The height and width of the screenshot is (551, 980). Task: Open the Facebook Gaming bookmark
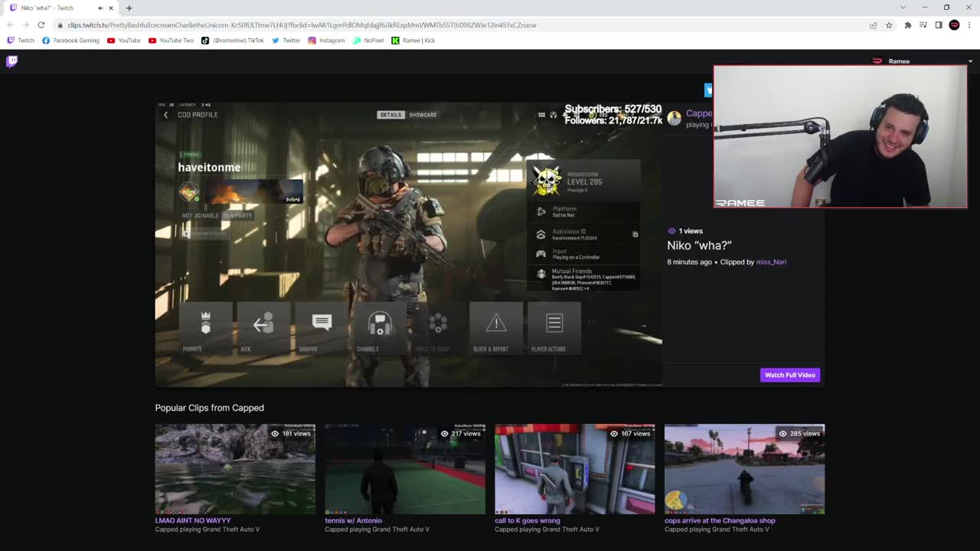(x=70, y=41)
